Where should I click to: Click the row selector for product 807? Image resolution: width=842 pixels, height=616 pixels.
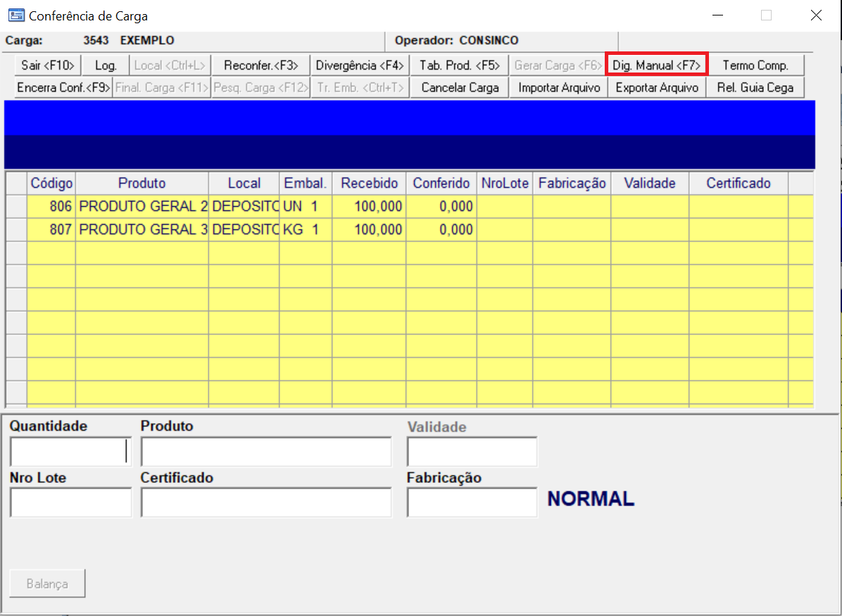click(17, 230)
